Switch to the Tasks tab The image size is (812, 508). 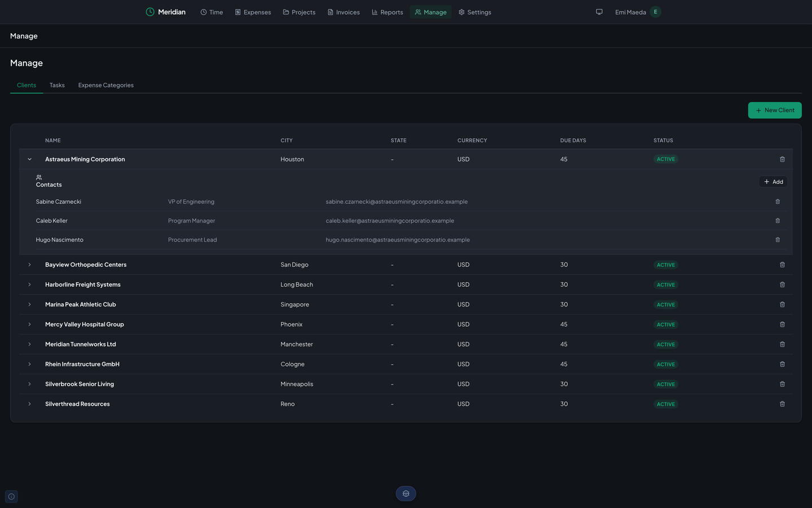coord(57,85)
